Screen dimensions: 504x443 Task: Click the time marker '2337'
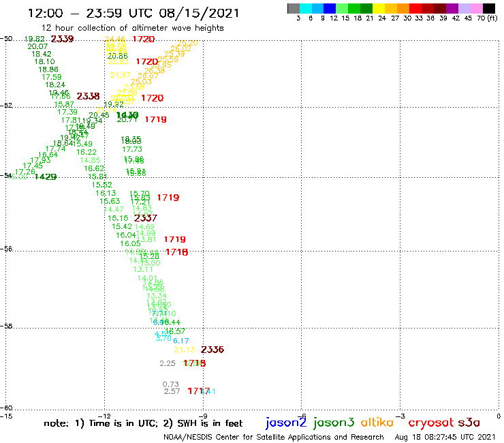(x=146, y=218)
